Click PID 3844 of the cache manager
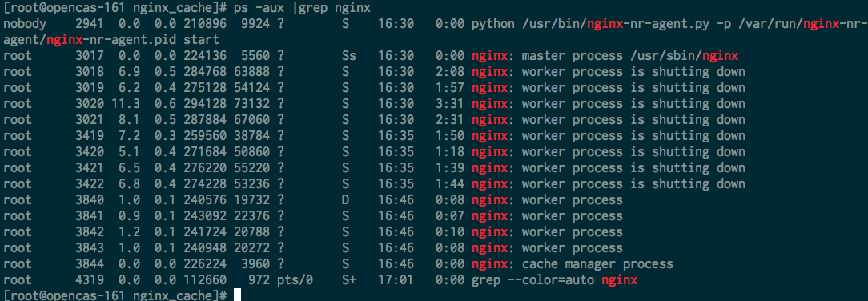Screen dimensions: 868x301 tap(89, 264)
